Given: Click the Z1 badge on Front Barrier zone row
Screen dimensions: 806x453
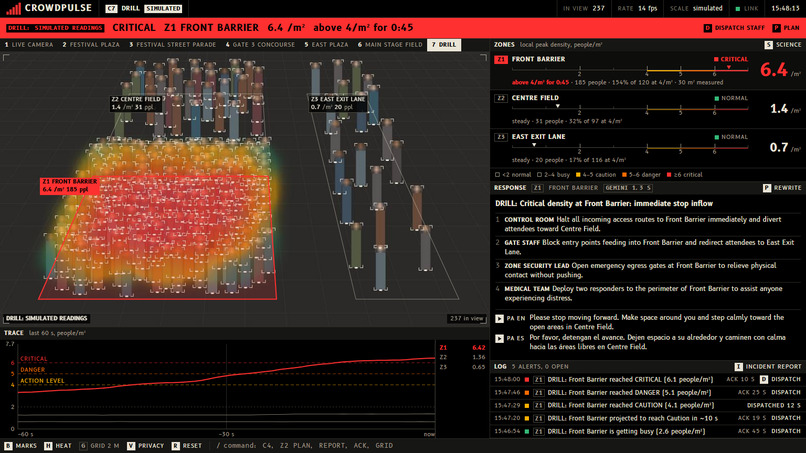Looking at the screenshot, I should (x=501, y=60).
